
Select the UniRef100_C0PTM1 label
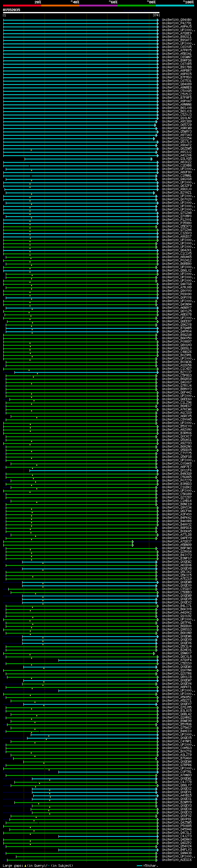point(177,772)
